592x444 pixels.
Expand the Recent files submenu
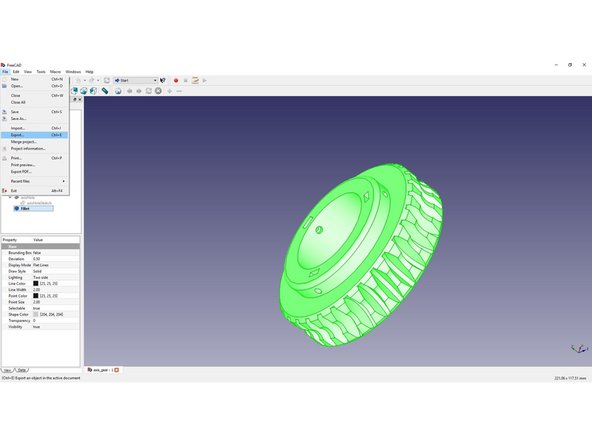[x=35, y=181]
